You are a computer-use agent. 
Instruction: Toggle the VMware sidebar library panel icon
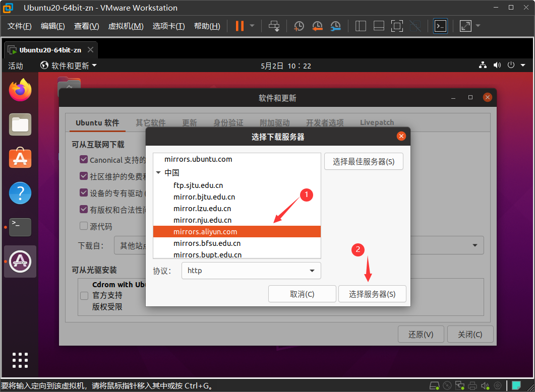pos(361,26)
